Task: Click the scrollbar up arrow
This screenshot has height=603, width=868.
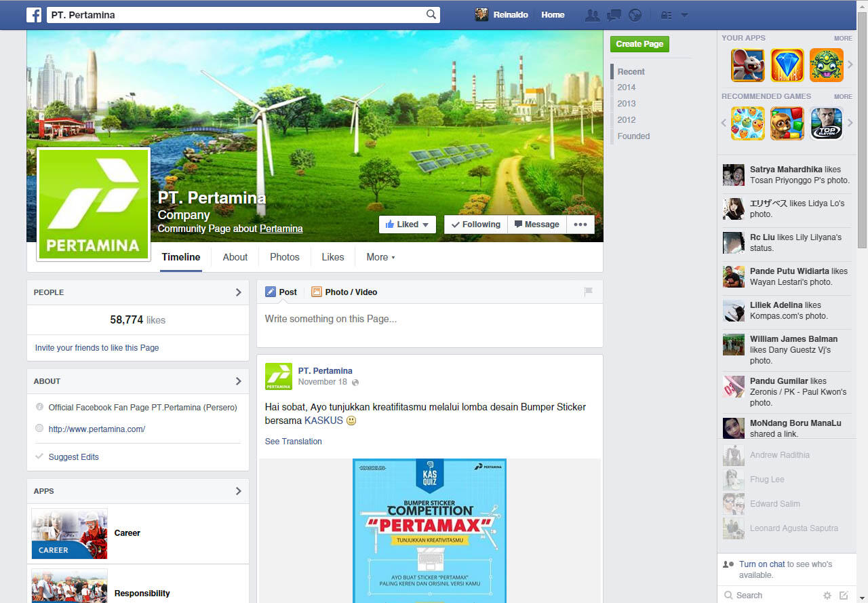Action: click(862, 5)
